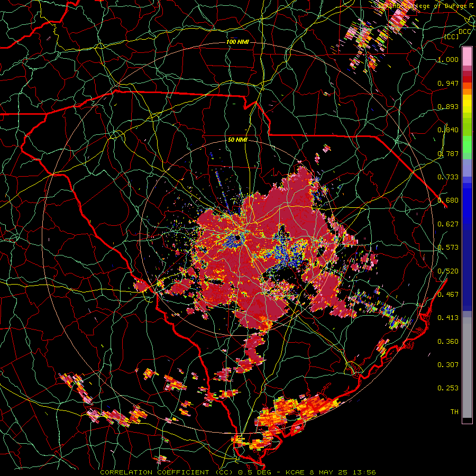
Task: Click the 0.307 color scale value
Action: [x=448, y=365]
